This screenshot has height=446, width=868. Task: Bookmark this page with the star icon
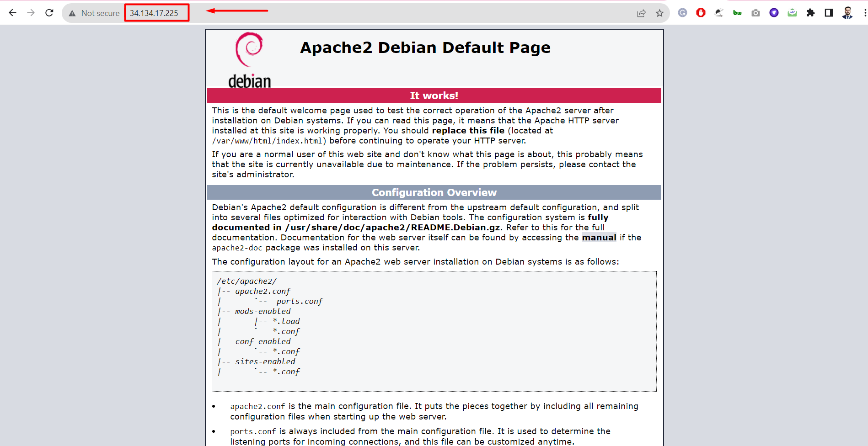pos(659,13)
